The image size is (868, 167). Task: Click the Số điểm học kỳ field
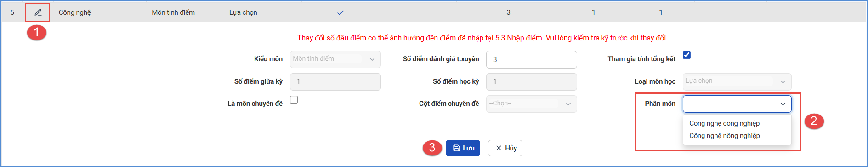(x=532, y=81)
